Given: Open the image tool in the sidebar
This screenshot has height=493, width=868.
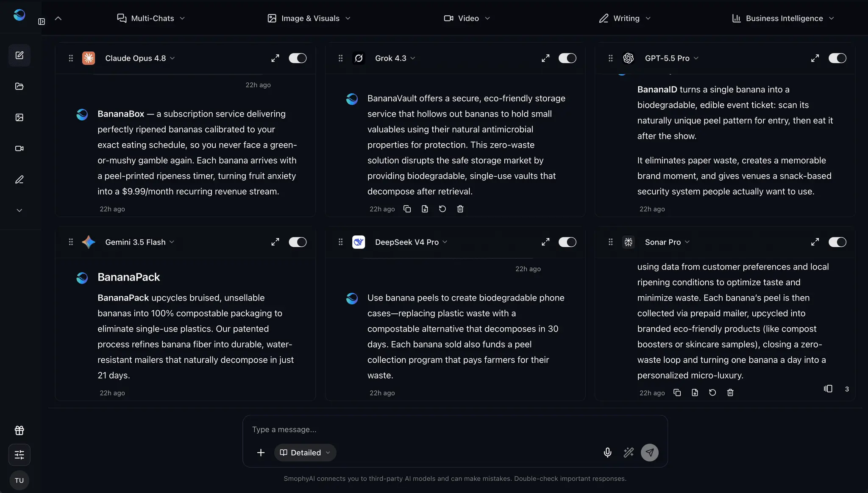Looking at the screenshot, I should pos(19,117).
